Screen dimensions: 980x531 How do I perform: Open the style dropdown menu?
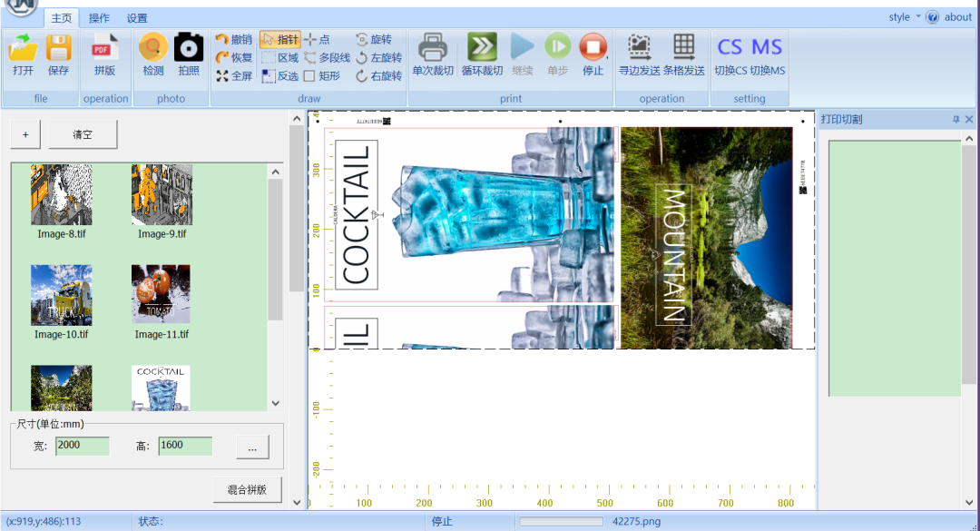(x=905, y=17)
